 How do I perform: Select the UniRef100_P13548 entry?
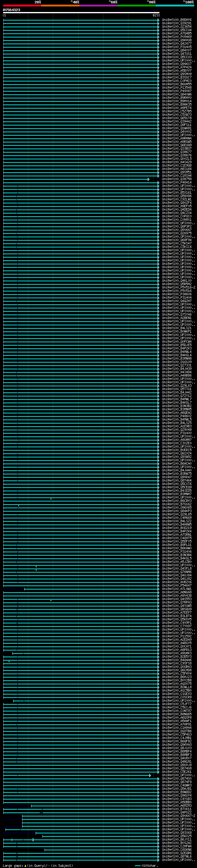177,88
